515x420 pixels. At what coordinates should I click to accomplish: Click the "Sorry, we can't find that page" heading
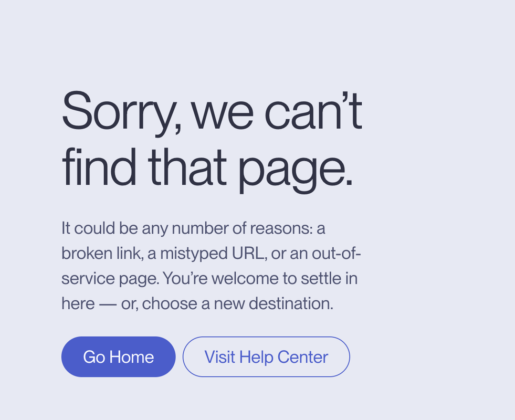[212, 141]
